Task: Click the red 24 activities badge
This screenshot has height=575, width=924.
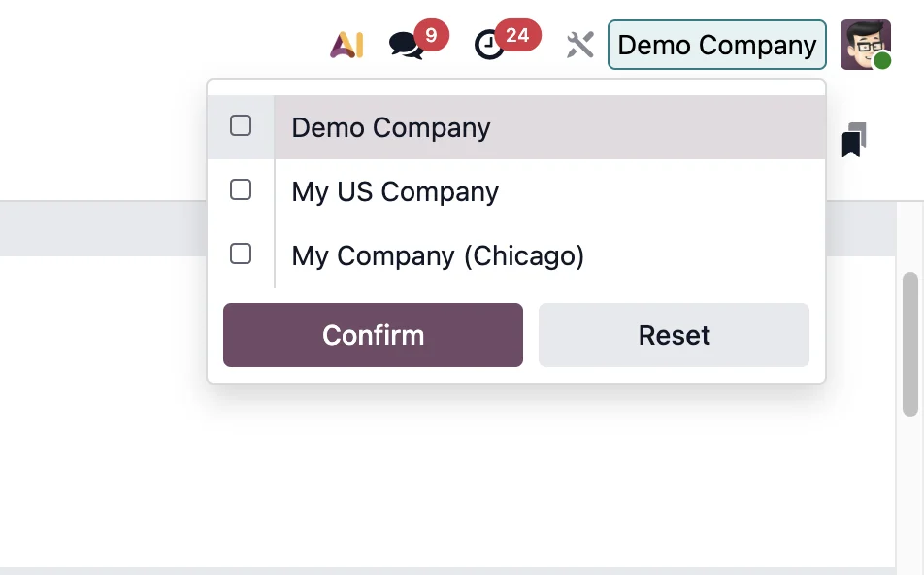Action: [517, 35]
